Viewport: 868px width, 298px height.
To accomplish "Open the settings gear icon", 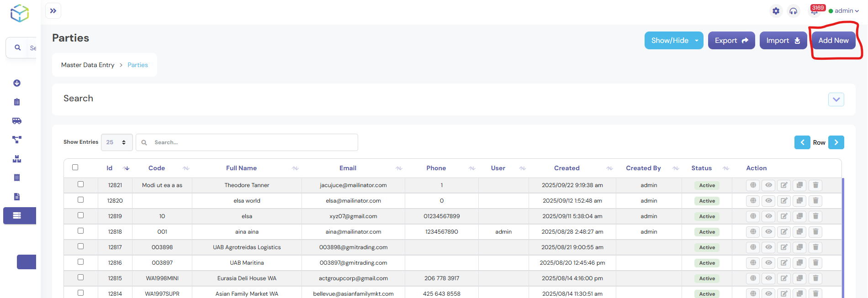I will point(776,11).
